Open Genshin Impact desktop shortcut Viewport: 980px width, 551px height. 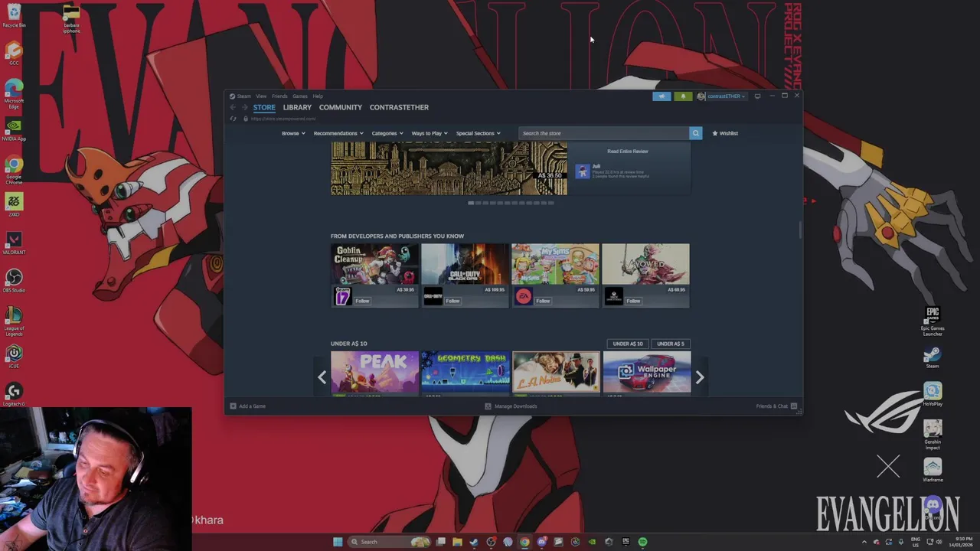933,434
